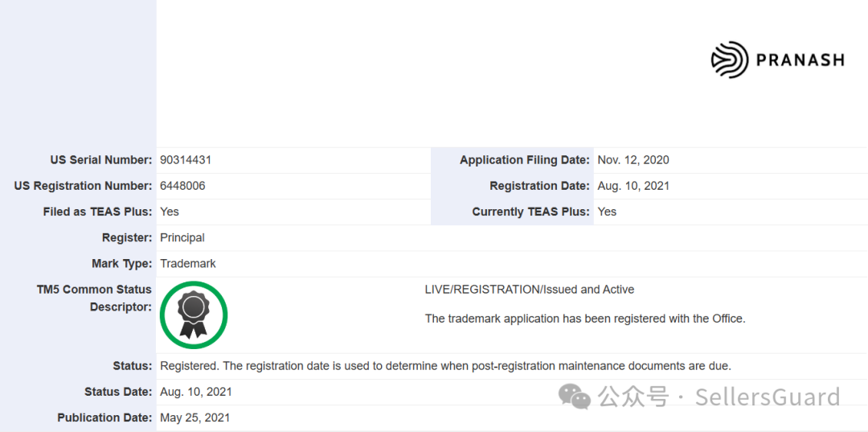Click the US Registration Number label

[x=83, y=186]
